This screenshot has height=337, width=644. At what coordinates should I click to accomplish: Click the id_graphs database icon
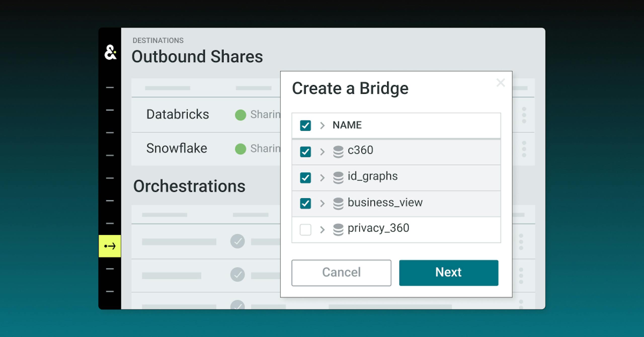(338, 178)
